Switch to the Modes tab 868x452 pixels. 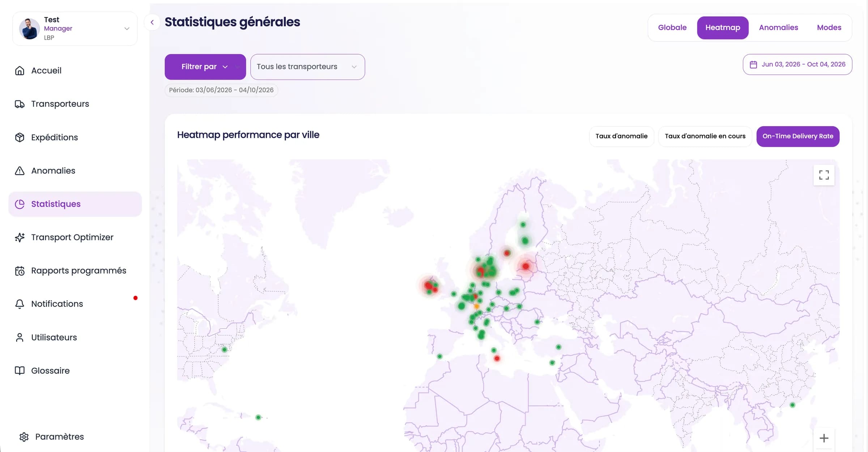tap(829, 27)
